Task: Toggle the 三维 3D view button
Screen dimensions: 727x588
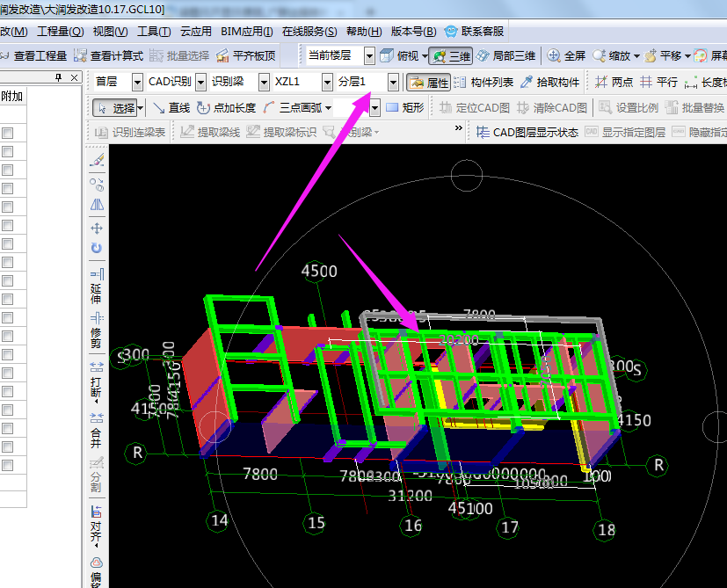Action: coord(451,56)
